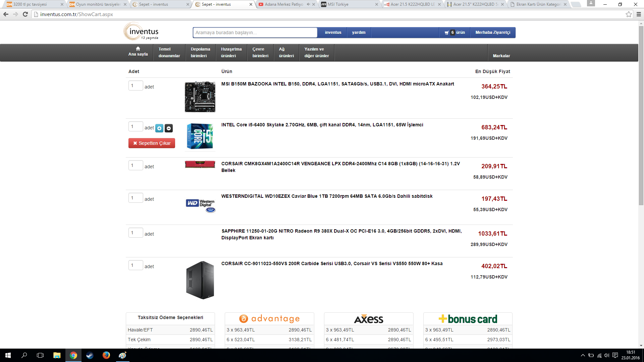The width and height of the screenshot is (644, 362).
Task: Open the Markalar menu
Action: (x=501, y=56)
